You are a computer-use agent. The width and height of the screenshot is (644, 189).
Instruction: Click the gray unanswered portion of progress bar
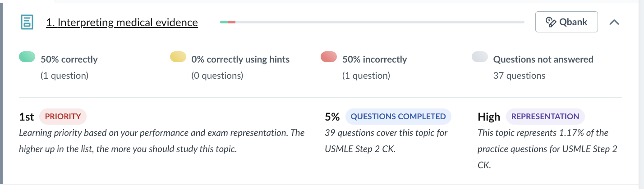coord(380,22)
